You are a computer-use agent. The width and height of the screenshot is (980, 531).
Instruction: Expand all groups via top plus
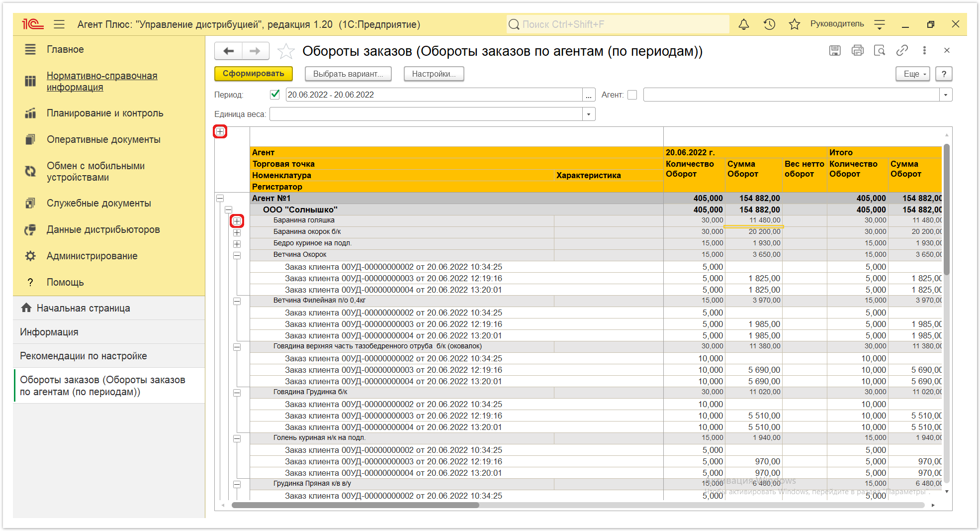point(220,131)
